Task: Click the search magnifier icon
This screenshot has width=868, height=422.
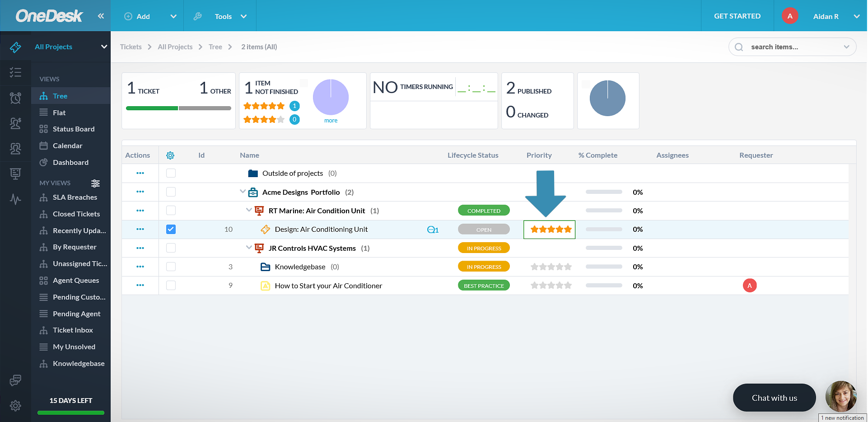Action: 739,47
